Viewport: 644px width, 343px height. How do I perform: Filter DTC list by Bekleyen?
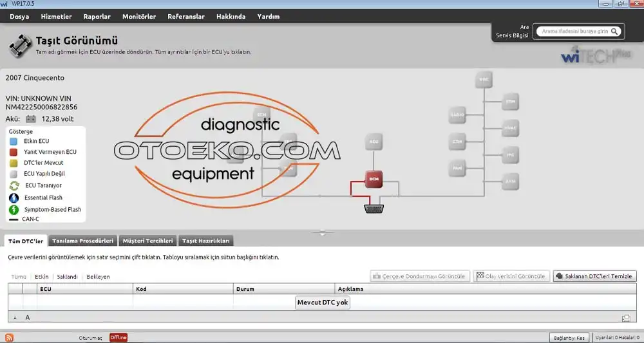pyautogui.click(x=98, y=277)
